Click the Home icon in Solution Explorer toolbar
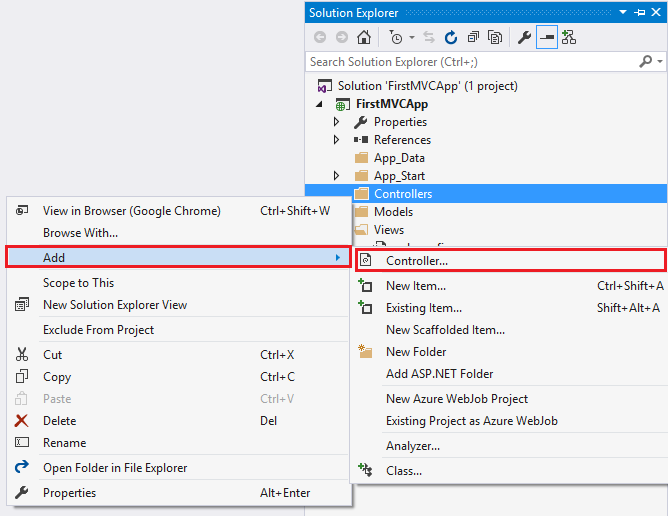 363,37
